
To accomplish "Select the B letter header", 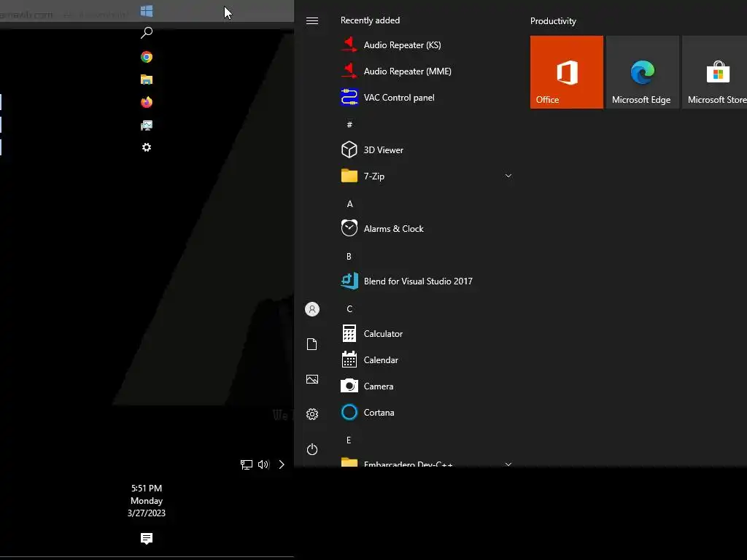I will click(349, 256).
